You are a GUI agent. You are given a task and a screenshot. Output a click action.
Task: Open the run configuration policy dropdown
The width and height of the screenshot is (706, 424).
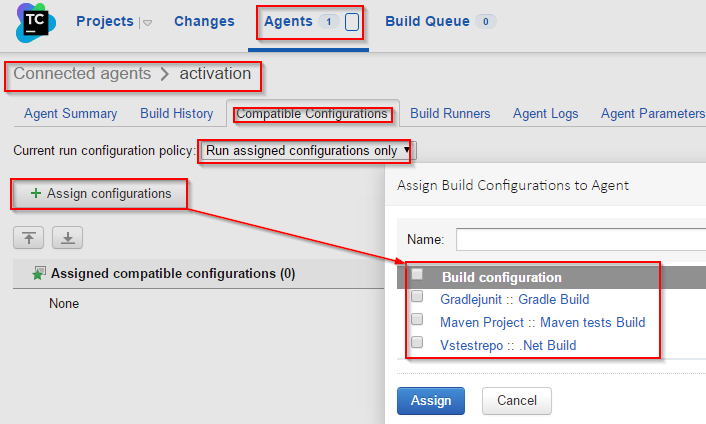pyautogui.click(x=308, y=150)
